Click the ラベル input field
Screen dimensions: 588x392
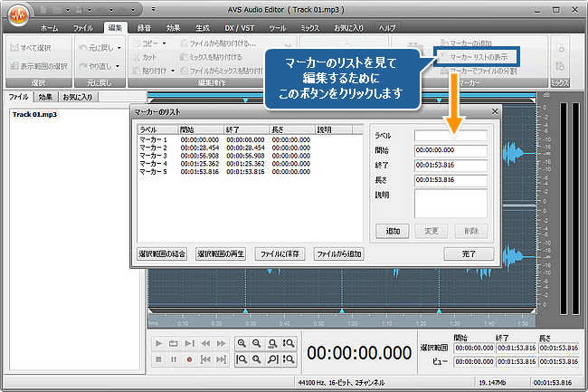(450, 136)
